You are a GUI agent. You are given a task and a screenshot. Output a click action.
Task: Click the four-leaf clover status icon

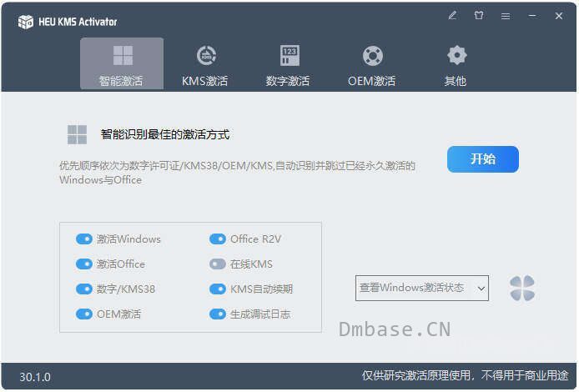522,288
